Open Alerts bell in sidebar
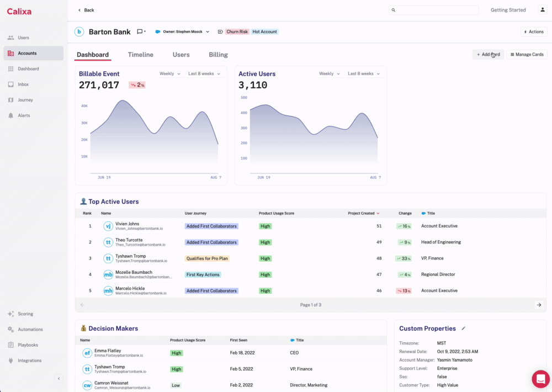The height and width of the screenshot is (392, 552). click(11, 115)
